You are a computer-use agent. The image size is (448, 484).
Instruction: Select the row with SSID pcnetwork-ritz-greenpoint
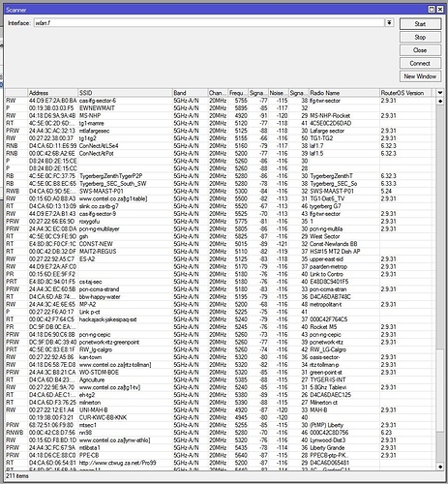220,342
